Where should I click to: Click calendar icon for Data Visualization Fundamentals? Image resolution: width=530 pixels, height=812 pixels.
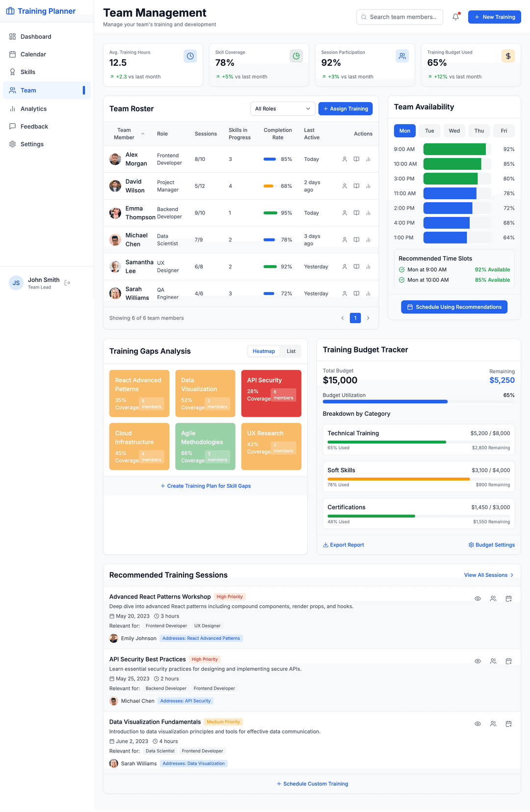pos(508,724)
